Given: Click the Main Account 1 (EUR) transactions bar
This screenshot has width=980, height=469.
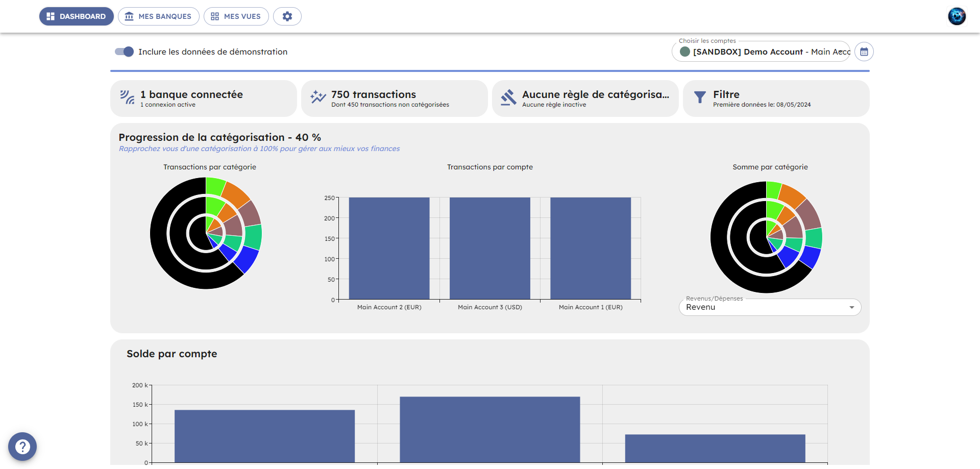Looking at the screenshot, I should (591, 249).
